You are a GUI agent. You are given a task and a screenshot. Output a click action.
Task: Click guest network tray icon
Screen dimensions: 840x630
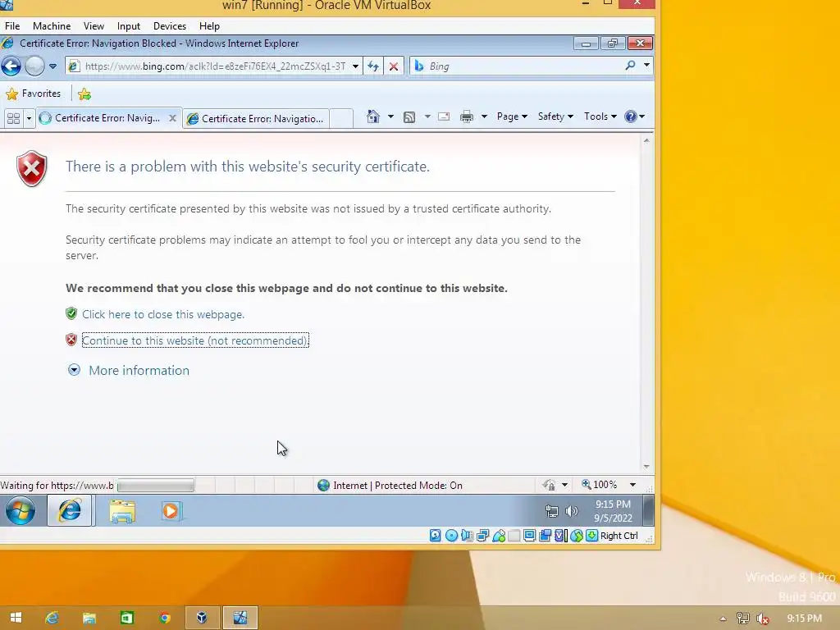[552, 512]
